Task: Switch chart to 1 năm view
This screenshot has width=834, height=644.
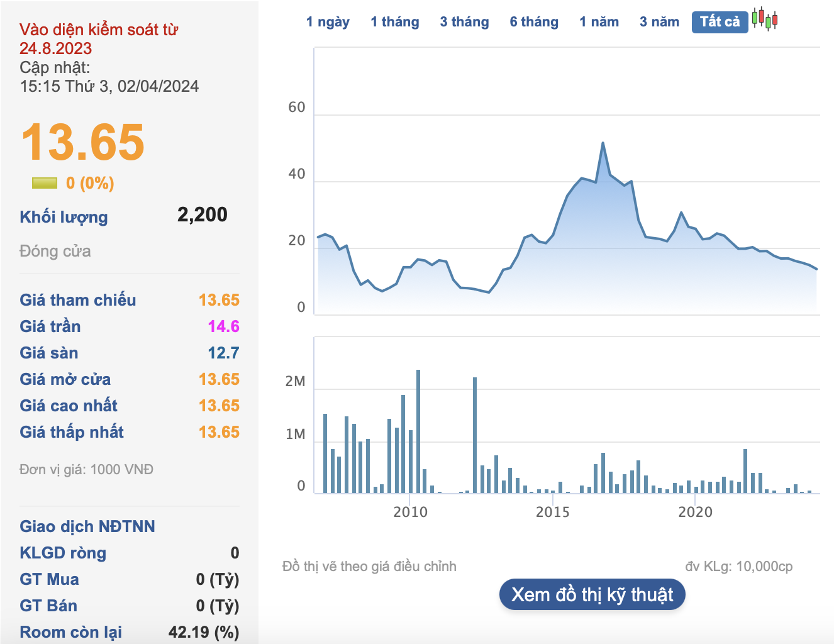Action: point(599,22)
